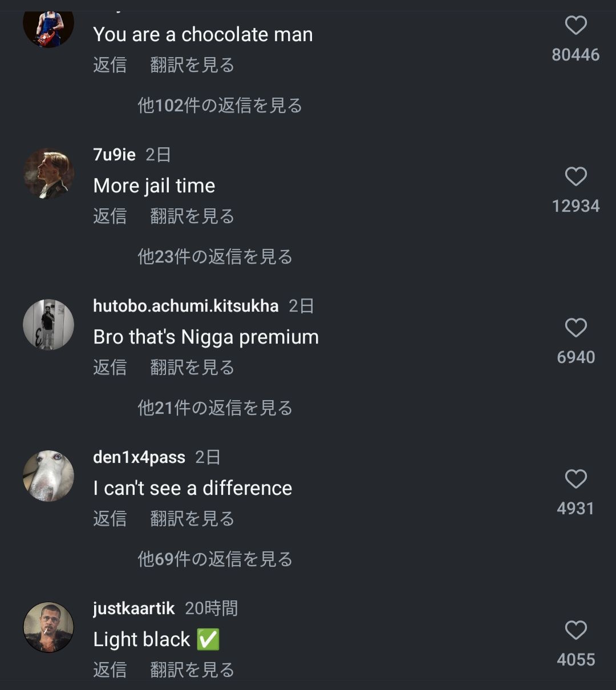Like the "You are a chocolate man" comment

point(576,26)
